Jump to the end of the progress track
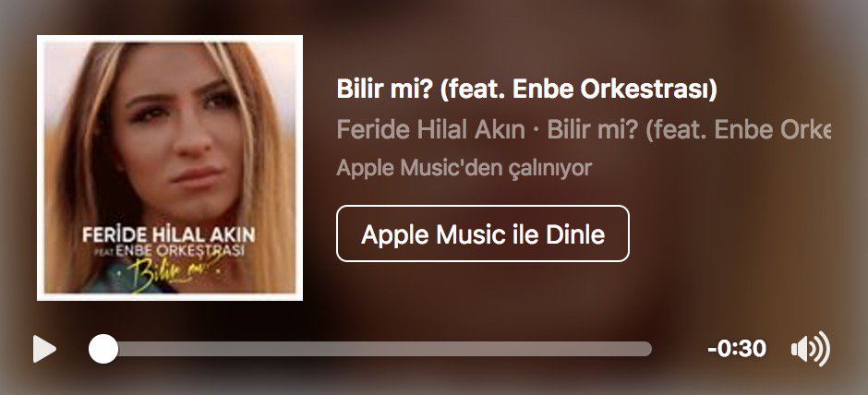Screen dimensions: 868x395 647,349
